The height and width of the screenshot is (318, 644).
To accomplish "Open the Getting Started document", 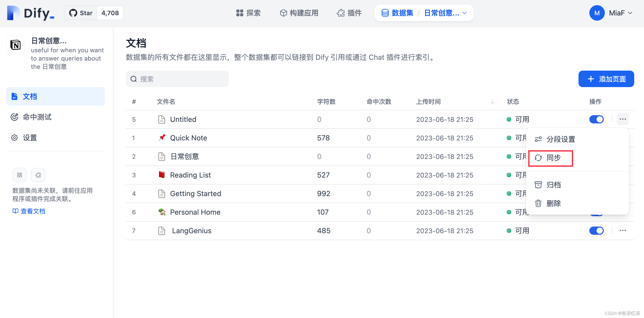I will 195,194.
